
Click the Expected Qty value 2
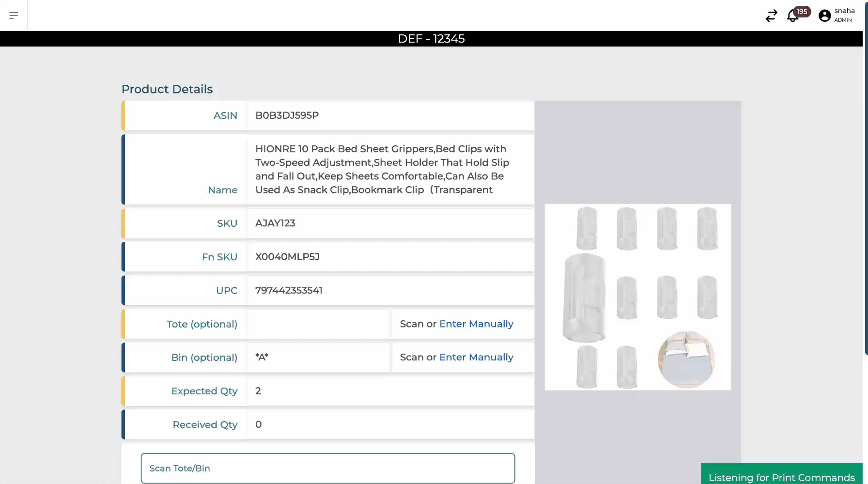point(258,391)
